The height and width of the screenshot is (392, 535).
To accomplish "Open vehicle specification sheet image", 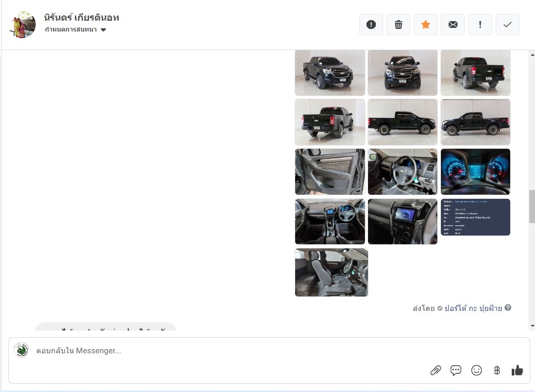I will [475, 217].
